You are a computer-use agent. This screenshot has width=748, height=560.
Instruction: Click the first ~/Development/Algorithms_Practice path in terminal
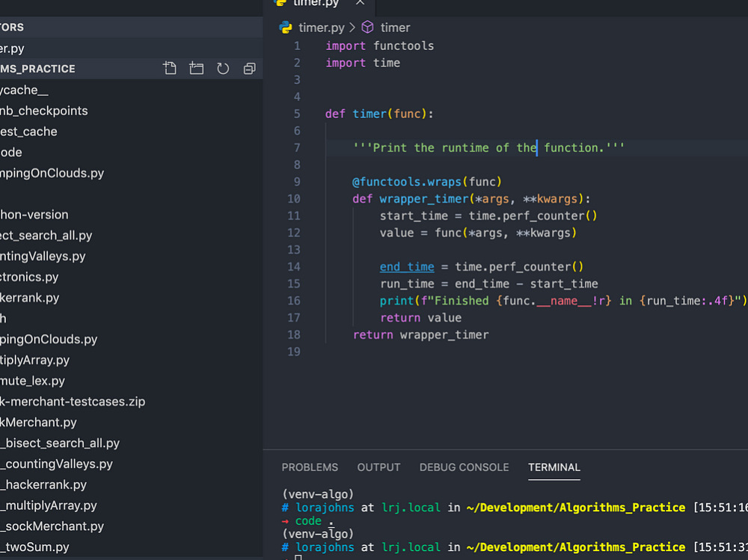coord(576,508)
